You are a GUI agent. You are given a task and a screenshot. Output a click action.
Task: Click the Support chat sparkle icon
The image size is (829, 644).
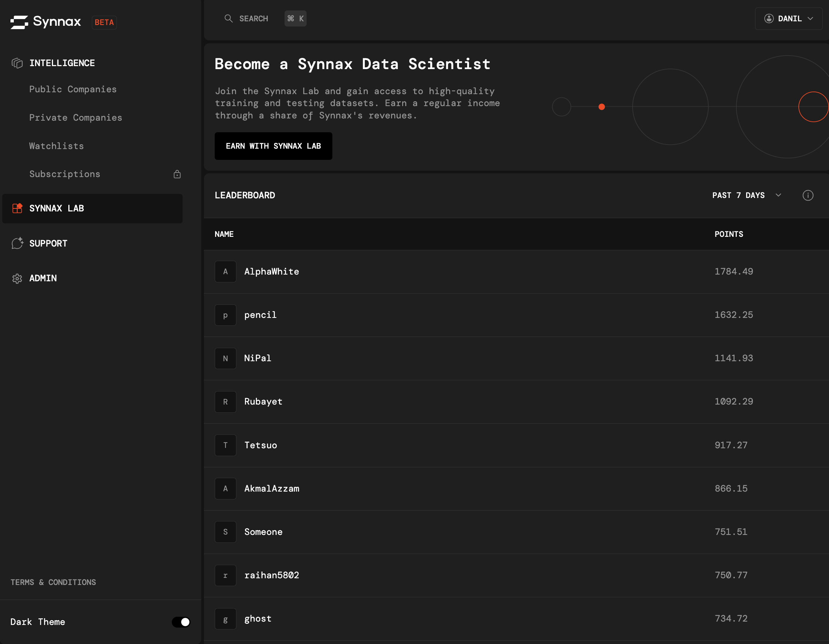[x=17, y=244]
